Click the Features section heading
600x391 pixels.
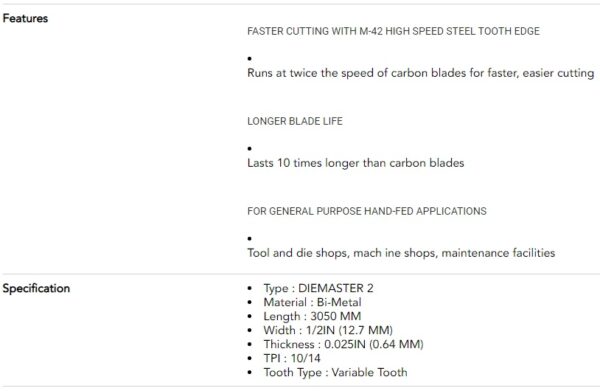tap(25, 18)
